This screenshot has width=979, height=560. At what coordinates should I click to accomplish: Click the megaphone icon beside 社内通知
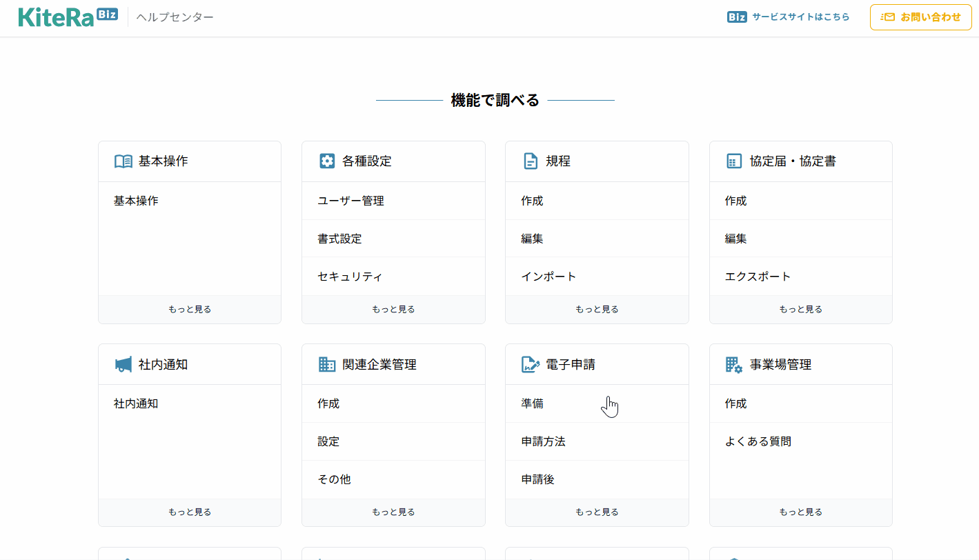(123, 364)
